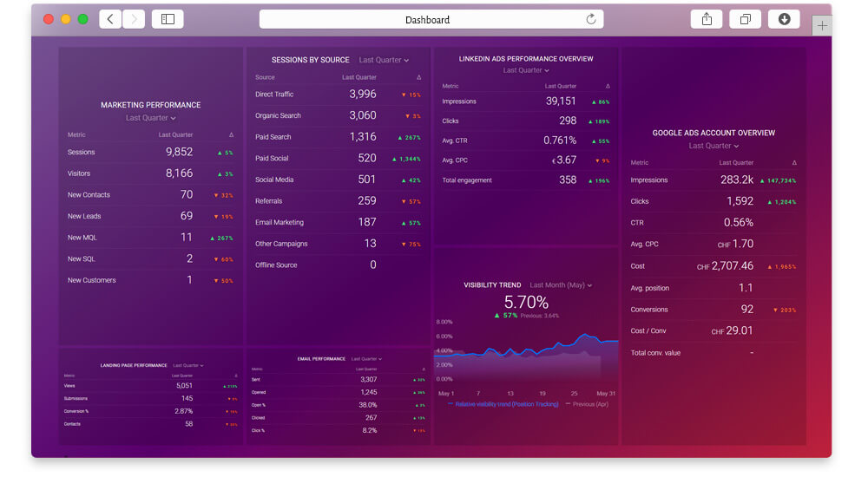Reload the page with refresh icon

(x=591, y=19)
